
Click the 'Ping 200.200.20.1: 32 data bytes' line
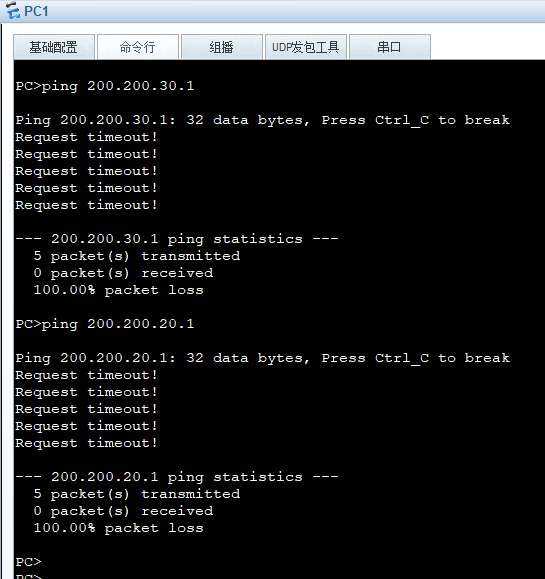(x=263, y=359)
